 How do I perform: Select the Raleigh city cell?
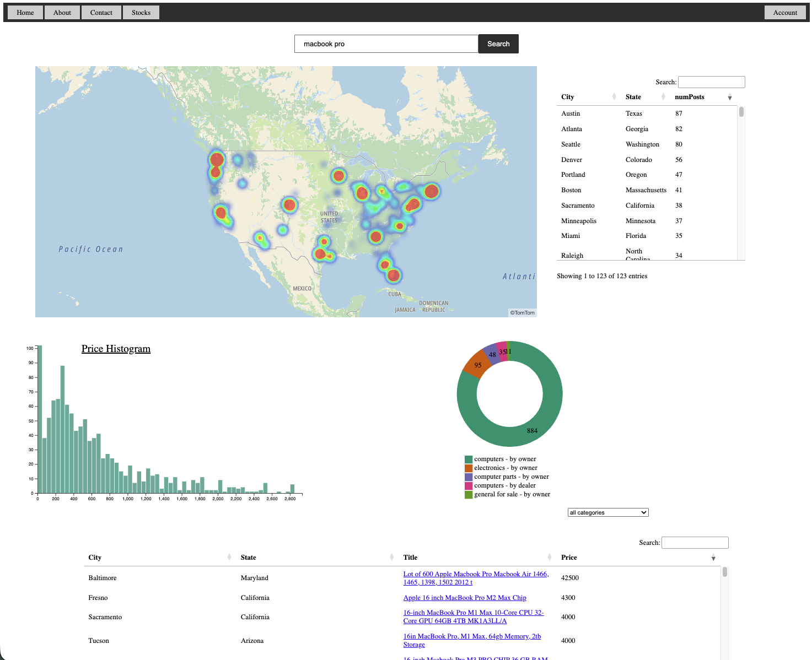pos(572,256)
